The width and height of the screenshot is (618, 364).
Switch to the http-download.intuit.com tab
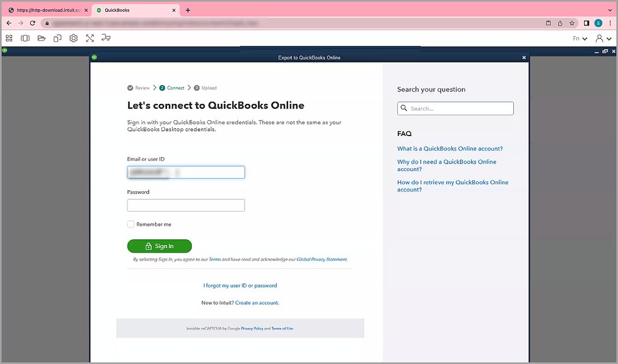(44, 10)
